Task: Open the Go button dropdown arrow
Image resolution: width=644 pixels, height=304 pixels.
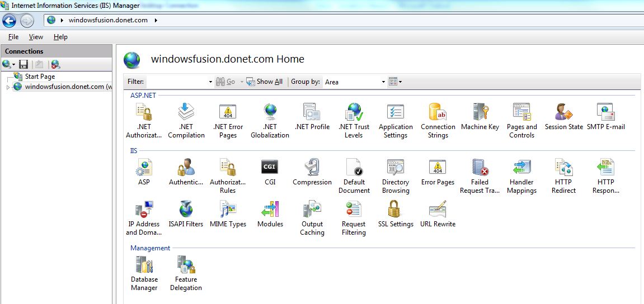Action: coord(242,82)
